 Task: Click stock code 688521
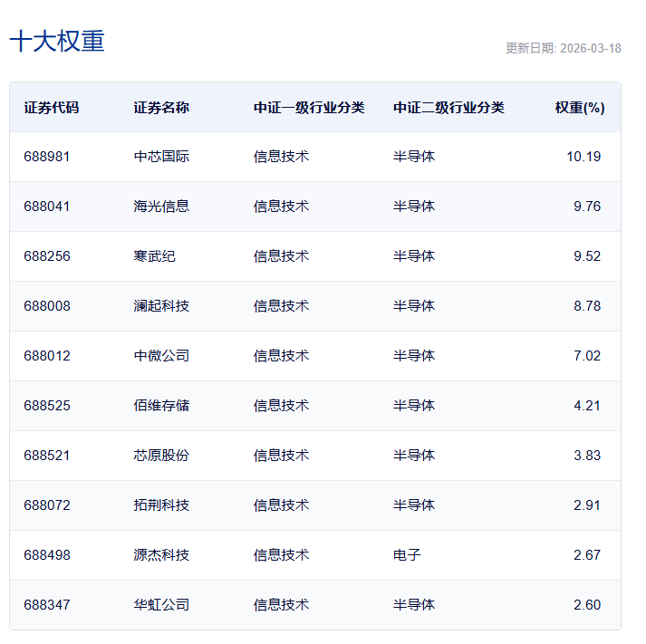pos(47,456)
